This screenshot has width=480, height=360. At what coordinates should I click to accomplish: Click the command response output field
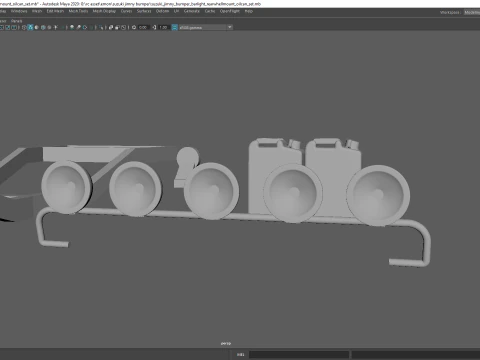416,354
